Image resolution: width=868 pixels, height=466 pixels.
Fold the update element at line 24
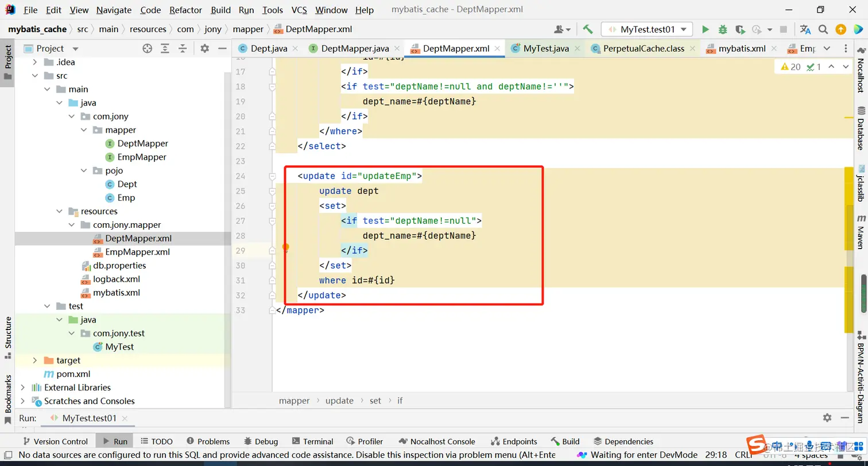(272, 176)
